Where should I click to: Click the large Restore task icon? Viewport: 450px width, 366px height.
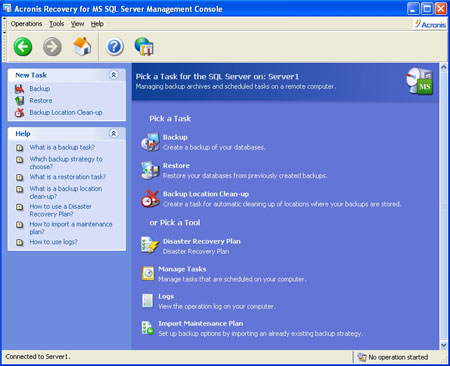pos(150,170)
